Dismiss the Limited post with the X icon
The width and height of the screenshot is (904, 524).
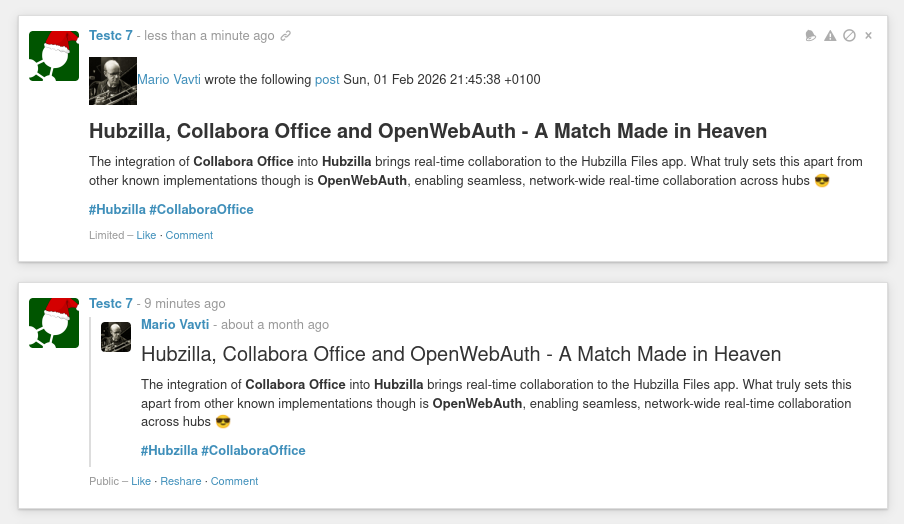[868, 36]
